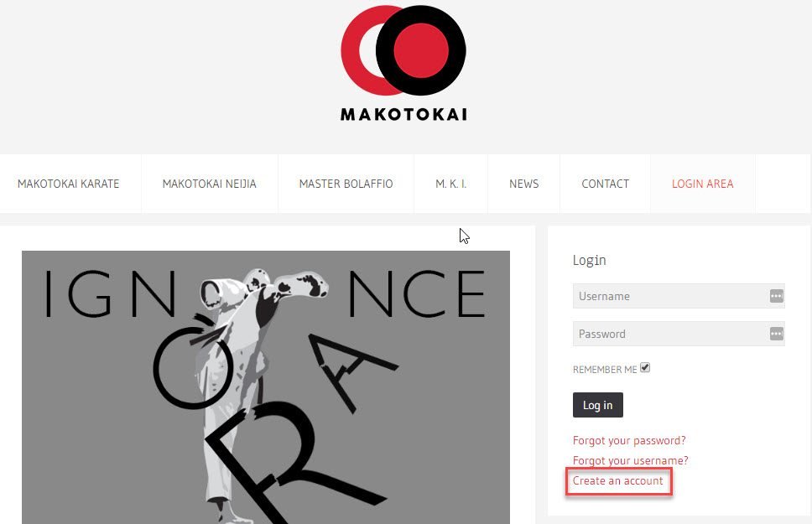
Task: Toggle the Remember Me checkbox
Action: pos(645,367)
